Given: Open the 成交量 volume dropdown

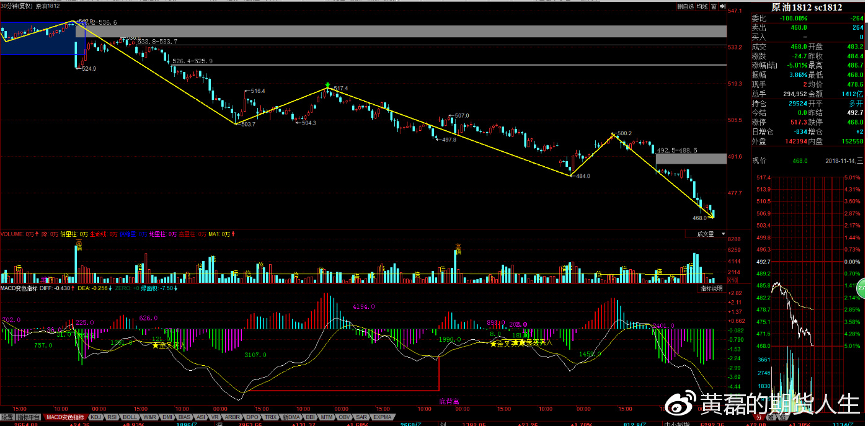Looking at the screenshot, I should [x=706, y=234].
